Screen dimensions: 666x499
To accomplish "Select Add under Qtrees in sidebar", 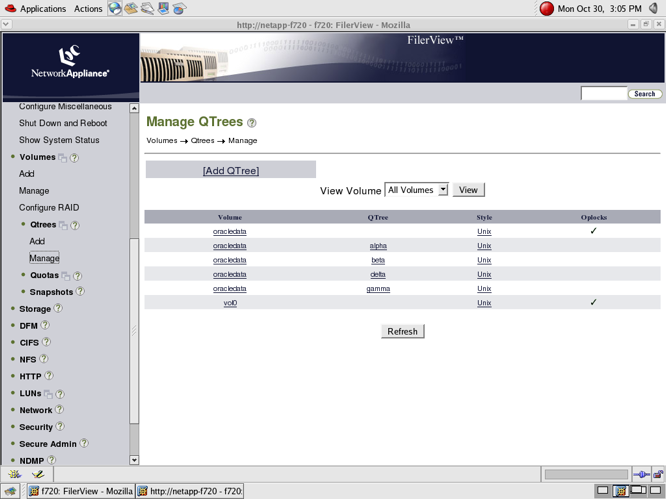I will point(37,241).
